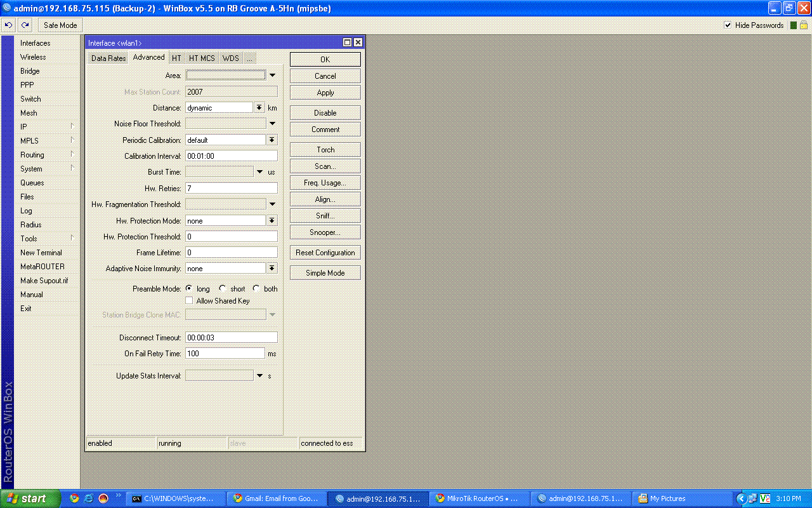The width and height of the screenshot is (812, 508).
Task: Click the Frame Lifetime field
Action: click(x=231, y=253)
